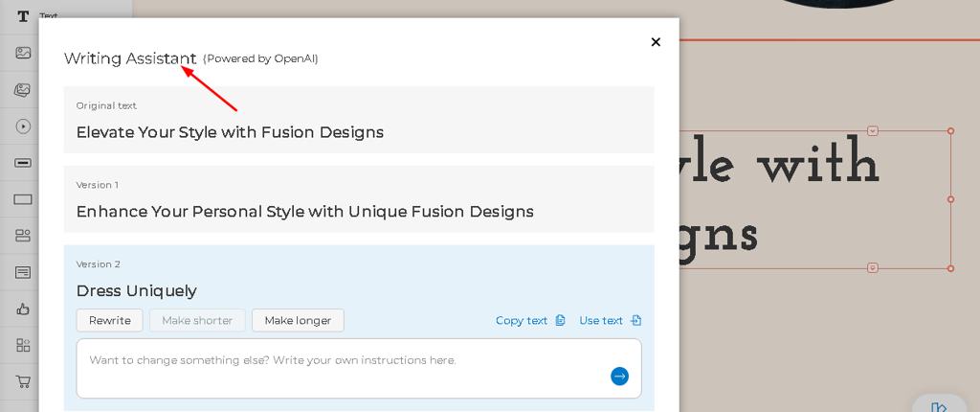This screenshot has height=412, width=980.
Task: Click the Make shorter button
Action: coord(197,321)
